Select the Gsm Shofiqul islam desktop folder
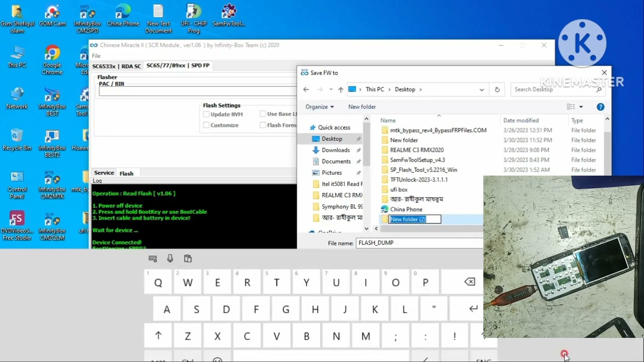 tap(17, 19)
